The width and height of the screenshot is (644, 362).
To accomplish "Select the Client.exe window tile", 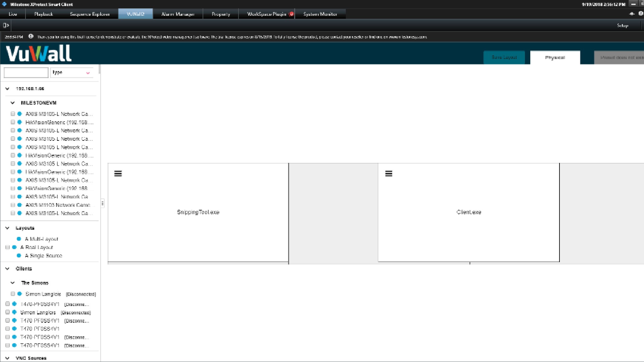I will click(x=469, y=213).
